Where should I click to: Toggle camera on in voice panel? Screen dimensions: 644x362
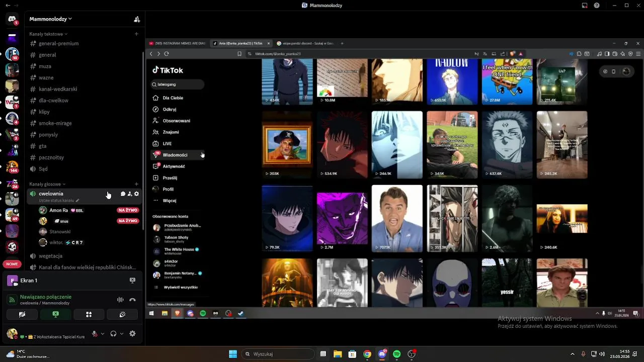[22, 314]
